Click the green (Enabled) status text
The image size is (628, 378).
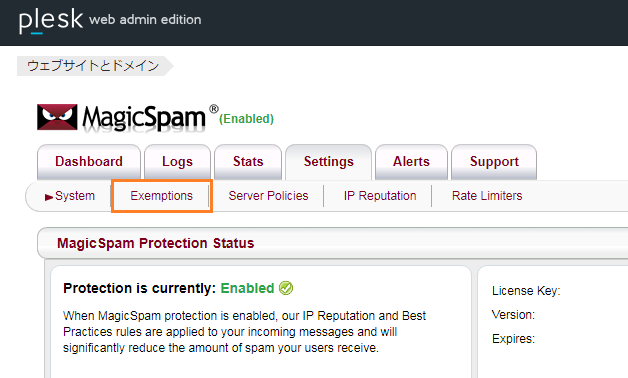pos(246,119)
